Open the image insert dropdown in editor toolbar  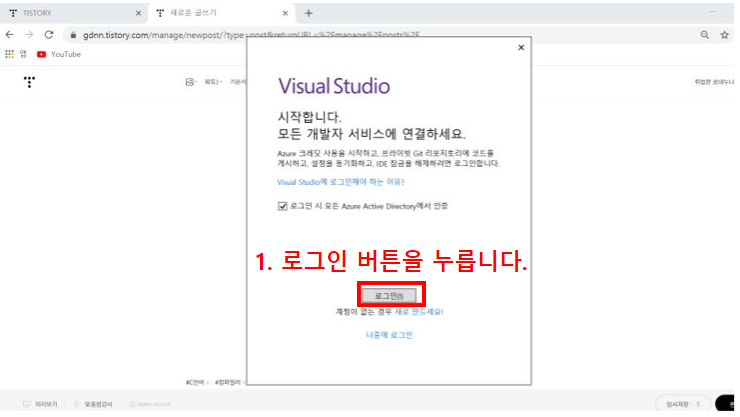(x=191, y=82)
